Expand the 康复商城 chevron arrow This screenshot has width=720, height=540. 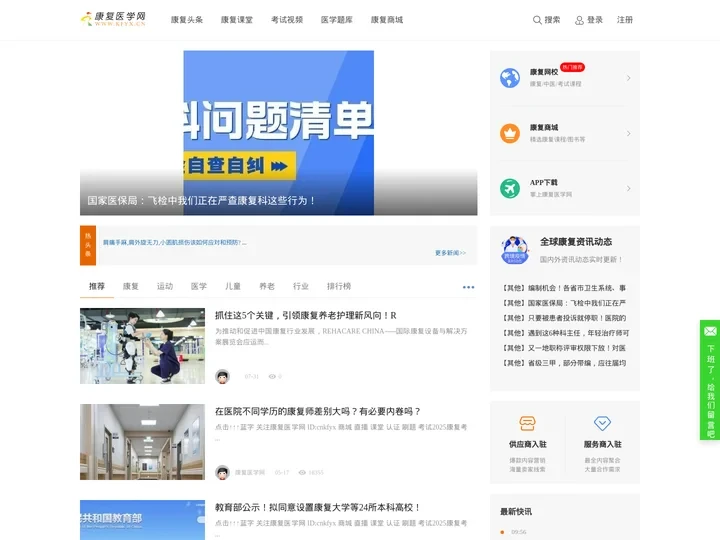pos(628,133)
